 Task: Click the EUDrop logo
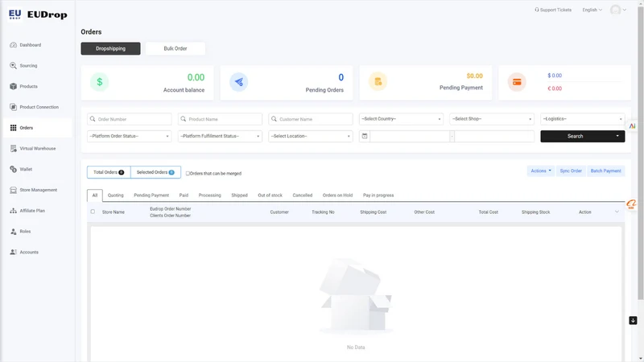(38, 14)
